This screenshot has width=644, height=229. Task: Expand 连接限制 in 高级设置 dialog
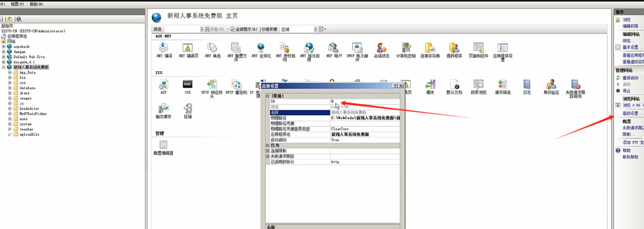pyautogui.click(x=268, y=151)
